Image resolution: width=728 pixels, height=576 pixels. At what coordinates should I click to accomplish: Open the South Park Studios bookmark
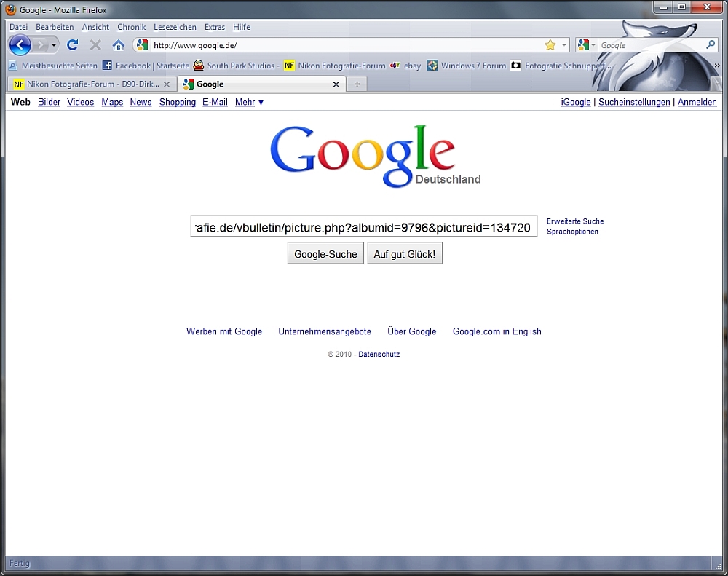(237, 66)
